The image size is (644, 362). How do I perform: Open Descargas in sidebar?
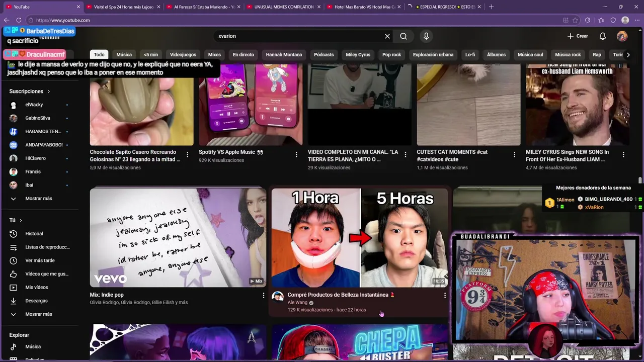(x=39, y=301)
